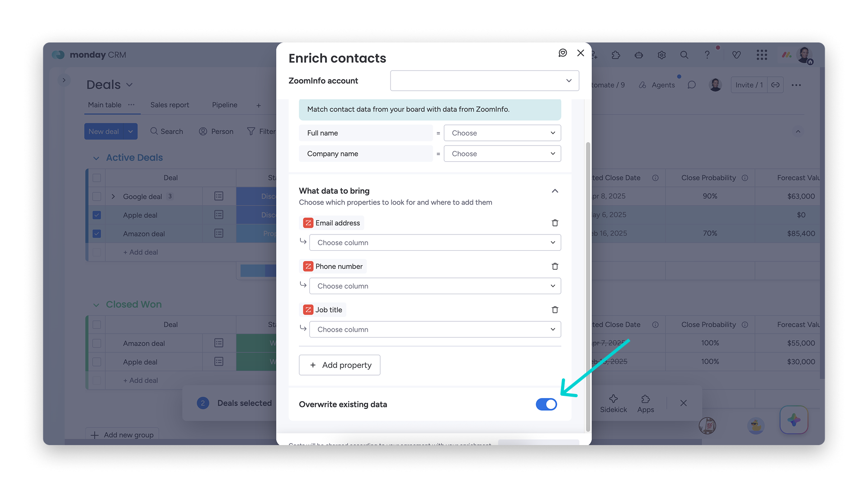
Task: Filter the board by Person
Action: tap(216, 131)
